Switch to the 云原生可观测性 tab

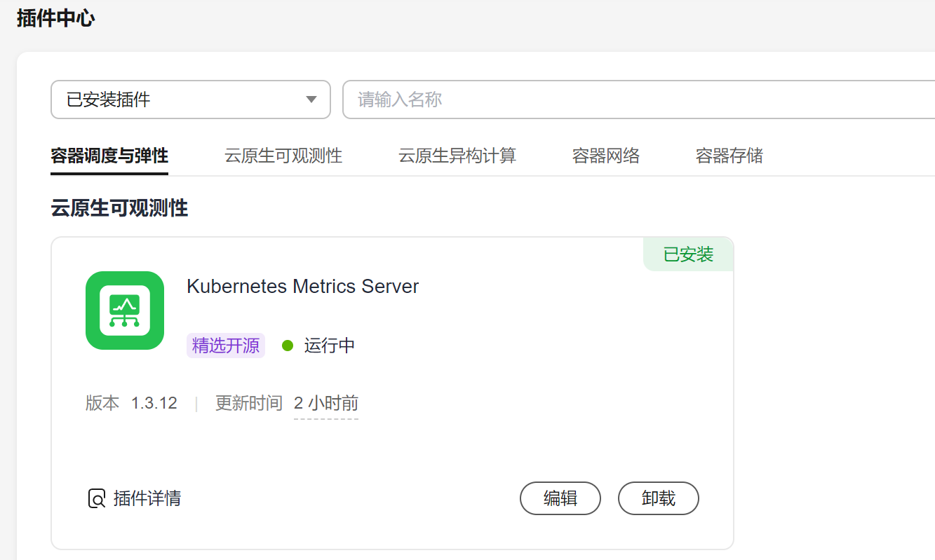click(x=283, y=156)
